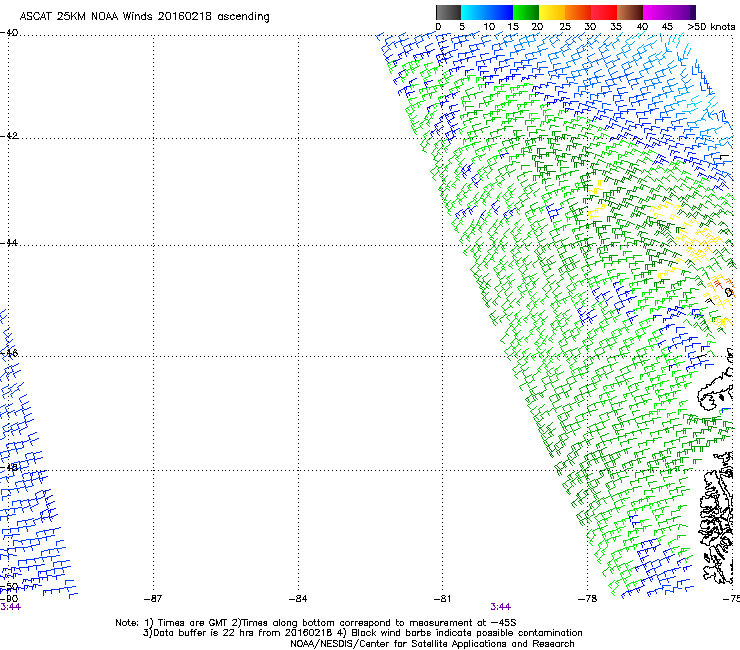Image resolution: width=740 pixels, height=650 pixels.
Task: Click the note line about 'Data buffer is 22 hrs'
Action: pyautogui.click(x=362, y=633)
